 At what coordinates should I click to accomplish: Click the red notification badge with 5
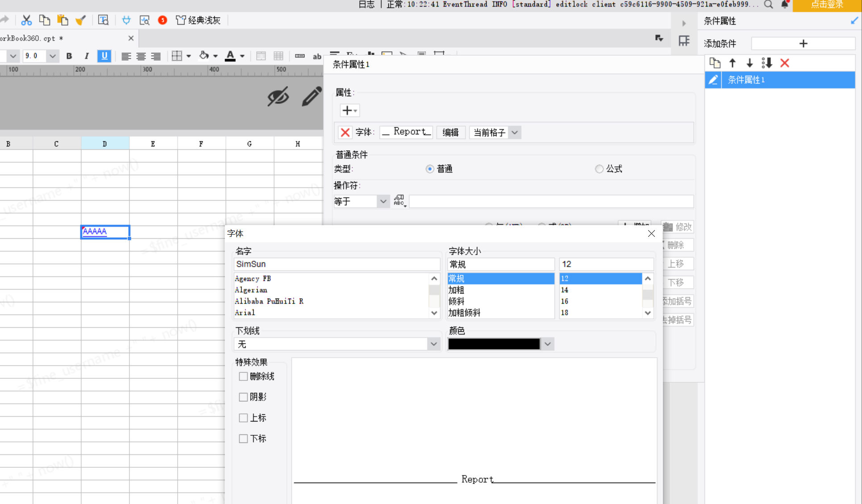click(x=162, y=20)
